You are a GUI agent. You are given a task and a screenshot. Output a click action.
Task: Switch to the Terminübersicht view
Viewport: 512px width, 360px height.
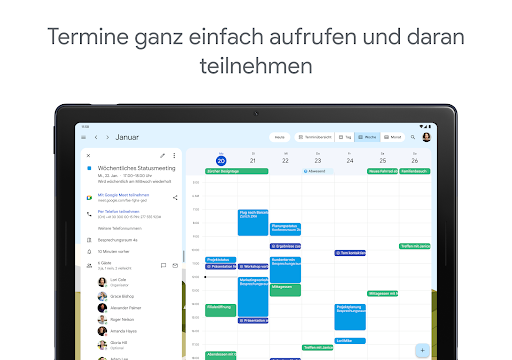(315, 137)
